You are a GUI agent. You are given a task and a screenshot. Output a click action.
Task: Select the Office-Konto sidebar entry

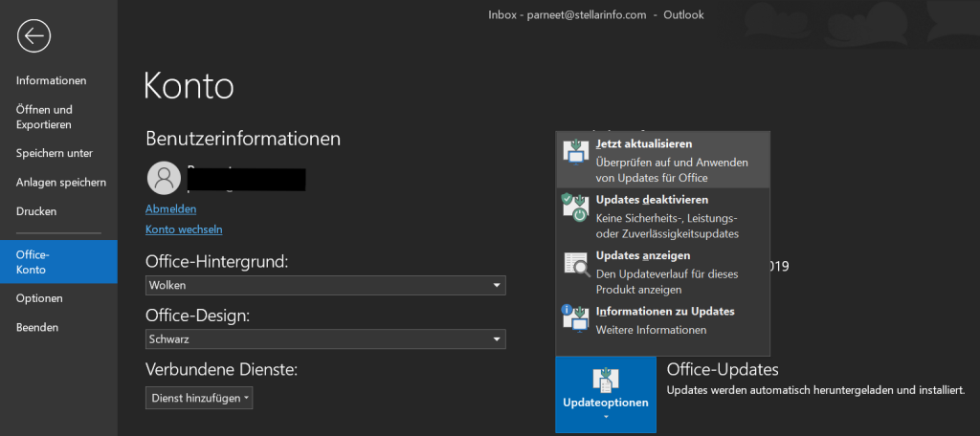point(58,262)
